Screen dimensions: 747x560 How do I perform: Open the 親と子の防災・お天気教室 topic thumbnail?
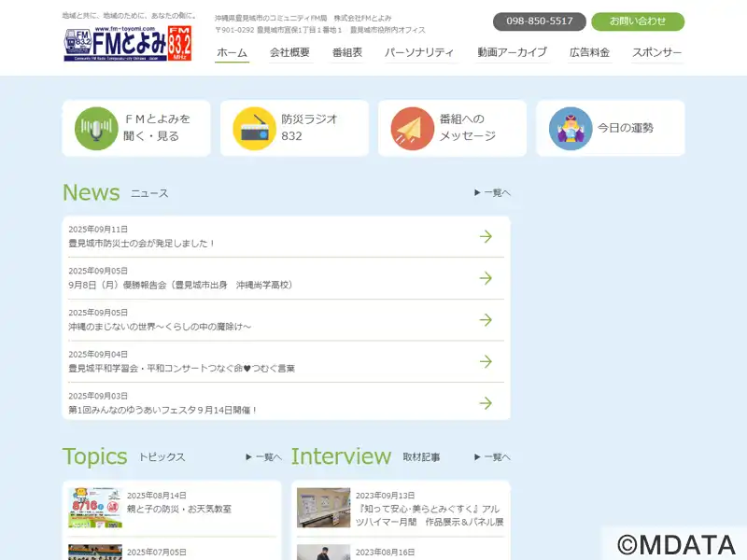[95, 508]
